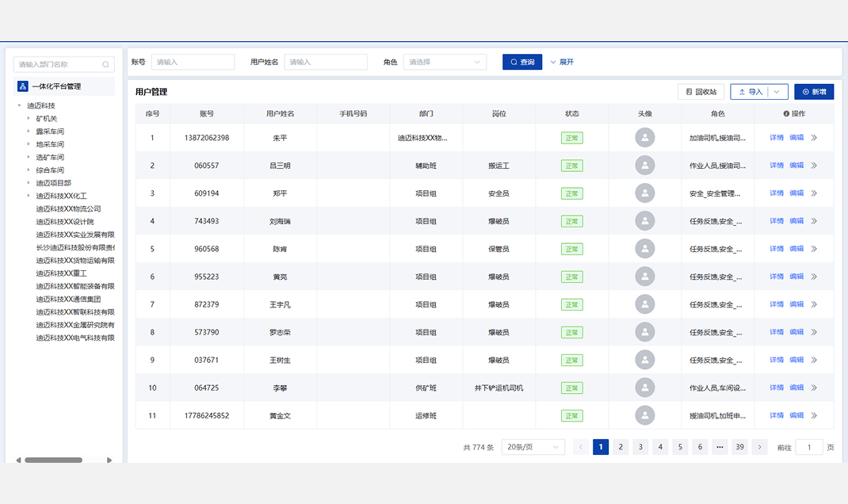
Task: Show more actions for row 吕三明
Action: pos(814,166)
